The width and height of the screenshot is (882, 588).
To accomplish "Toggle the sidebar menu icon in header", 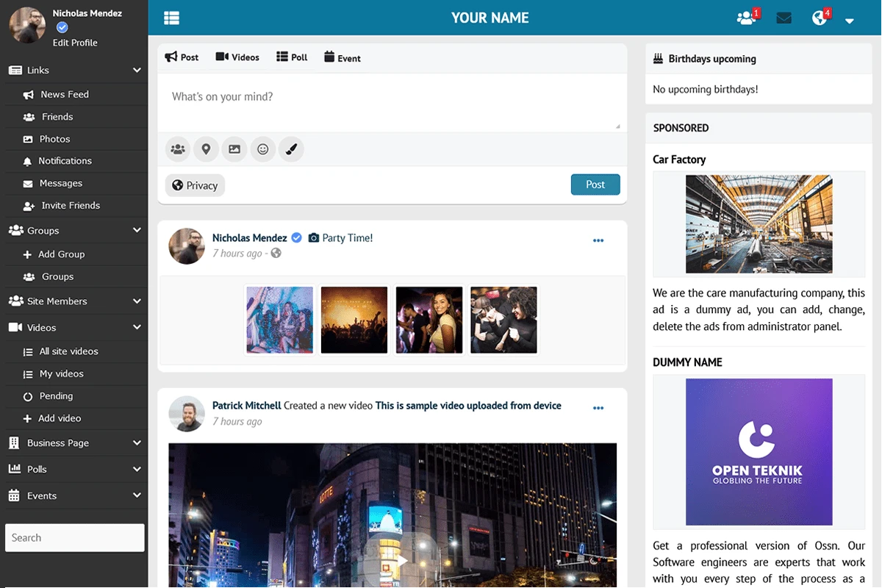I will pyautogui.click(x=171, y=18).
